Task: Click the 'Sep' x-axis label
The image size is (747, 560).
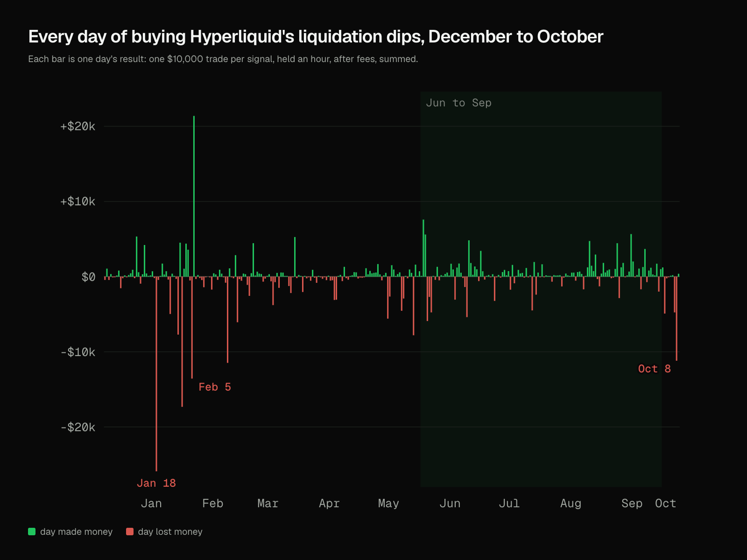Action: [632, 504]
